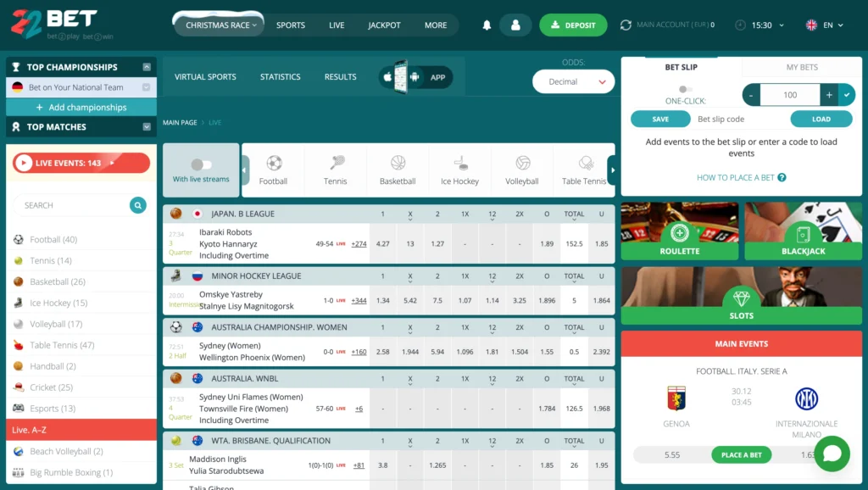Screen dimensions: 868x490
Task: Open live chat bubble icon
Action: coord(832,454)
